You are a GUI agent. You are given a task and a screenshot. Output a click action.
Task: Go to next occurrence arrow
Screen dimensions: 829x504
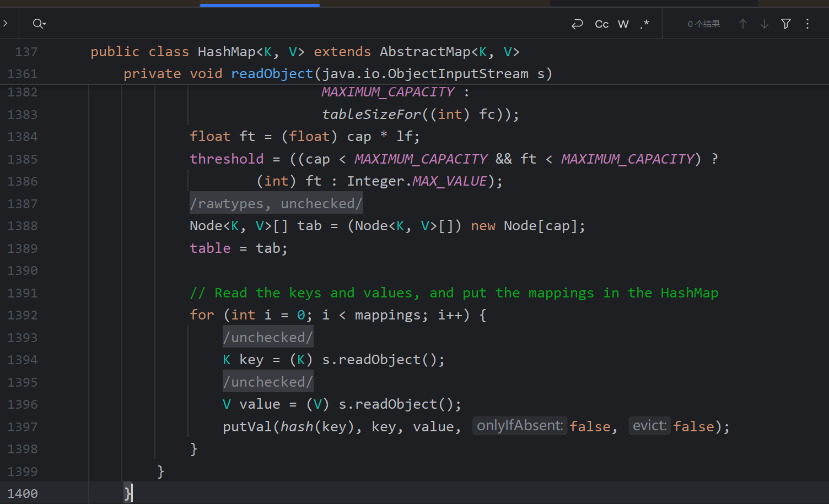765,24
